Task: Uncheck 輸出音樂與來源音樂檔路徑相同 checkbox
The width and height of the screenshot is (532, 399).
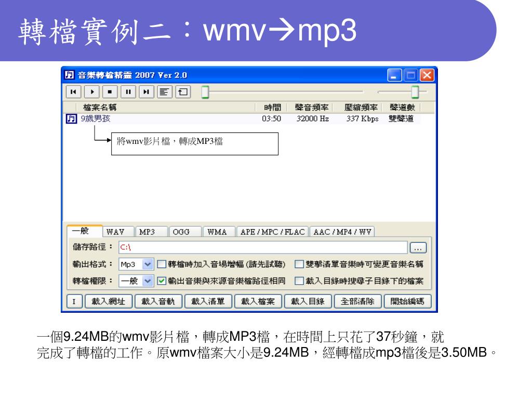Action: point(162,281)
